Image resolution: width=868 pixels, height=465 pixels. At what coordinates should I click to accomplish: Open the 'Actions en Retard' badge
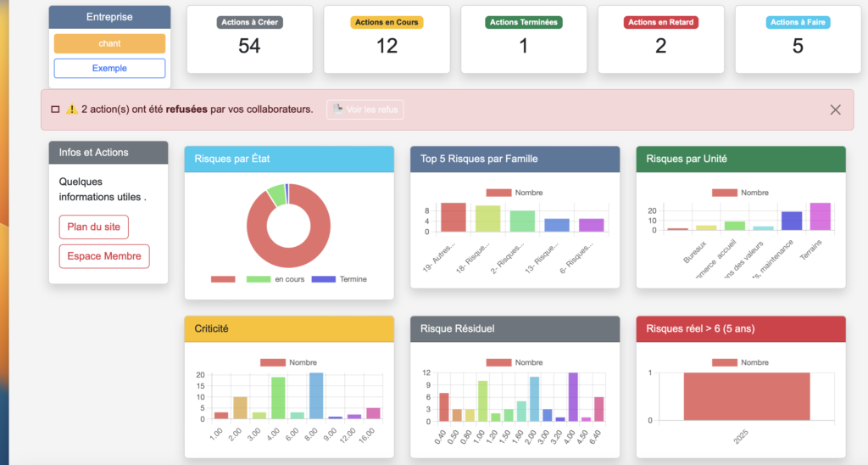[x=661, y=22]
